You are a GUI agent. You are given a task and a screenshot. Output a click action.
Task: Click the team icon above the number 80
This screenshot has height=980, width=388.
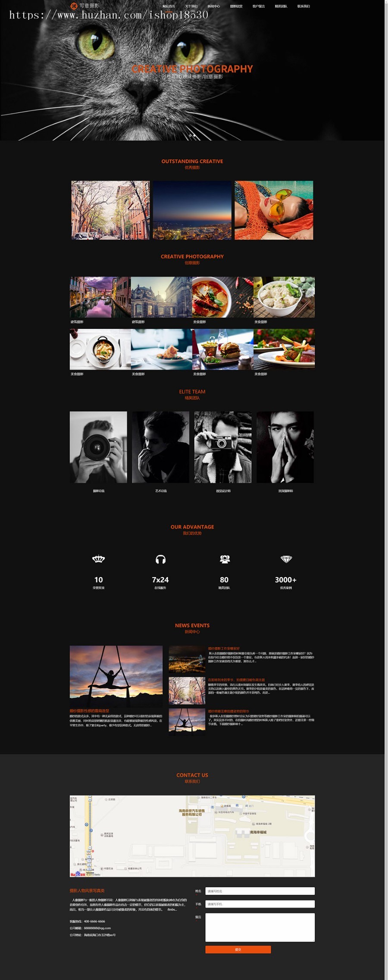pyautogui.click(x=225, y=559)
